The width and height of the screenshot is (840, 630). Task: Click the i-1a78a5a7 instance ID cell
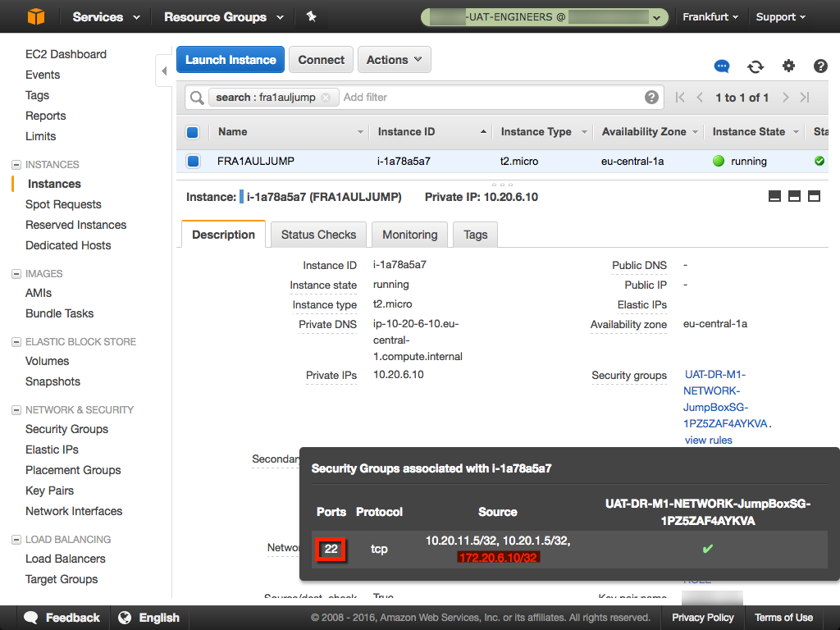tap(404, 161)
